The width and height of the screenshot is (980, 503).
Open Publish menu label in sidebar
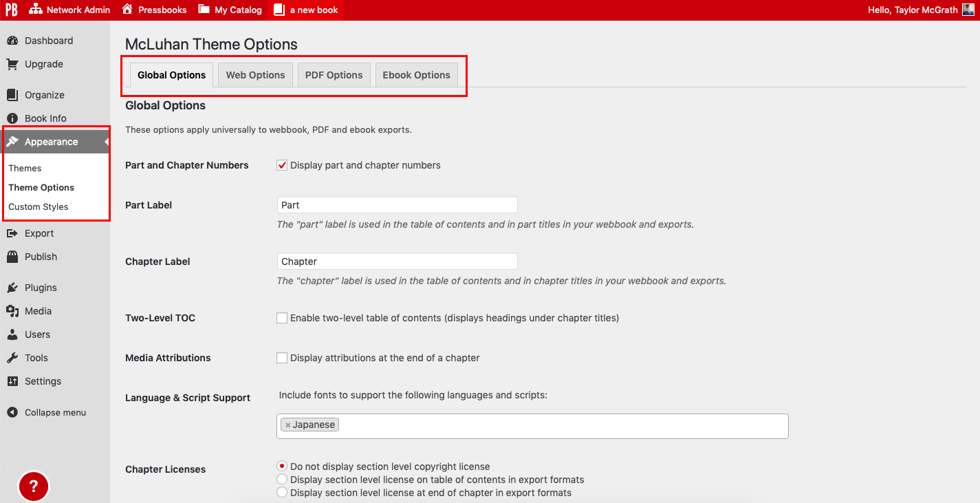[x=41, y=257]
